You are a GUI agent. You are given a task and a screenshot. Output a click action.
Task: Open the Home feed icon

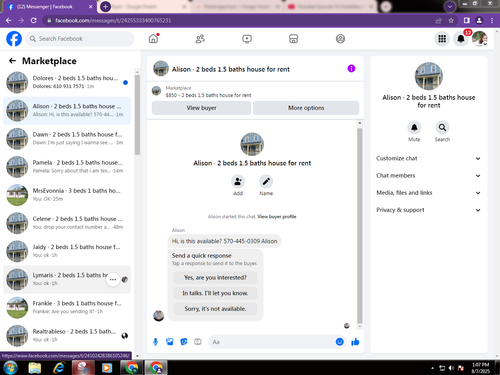point(153,39)
